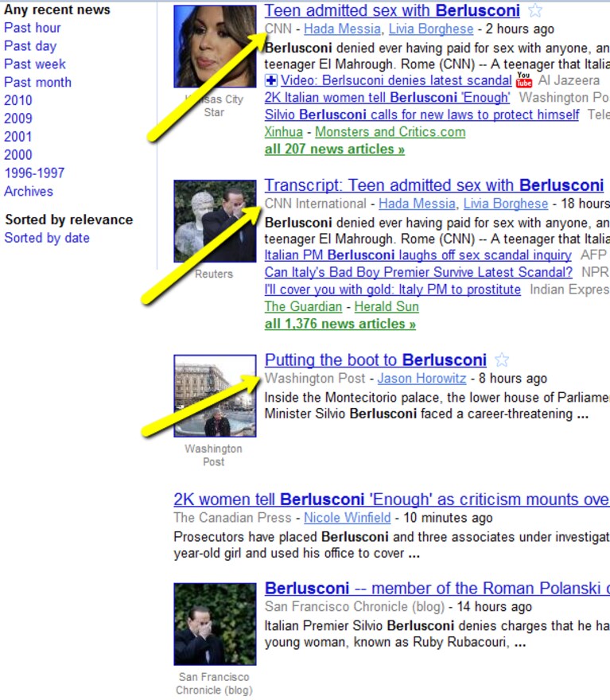The height and width of the screenshot is (700, 610).
Task: Star the 'Putting the boot to Berlusconi' article
Action: click(x=502, y=360)
